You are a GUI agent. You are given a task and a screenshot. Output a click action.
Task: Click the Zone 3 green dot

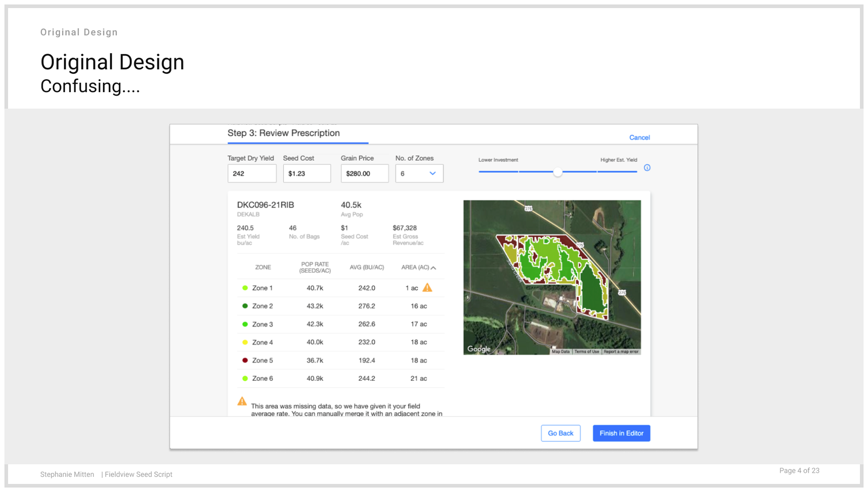245,324
